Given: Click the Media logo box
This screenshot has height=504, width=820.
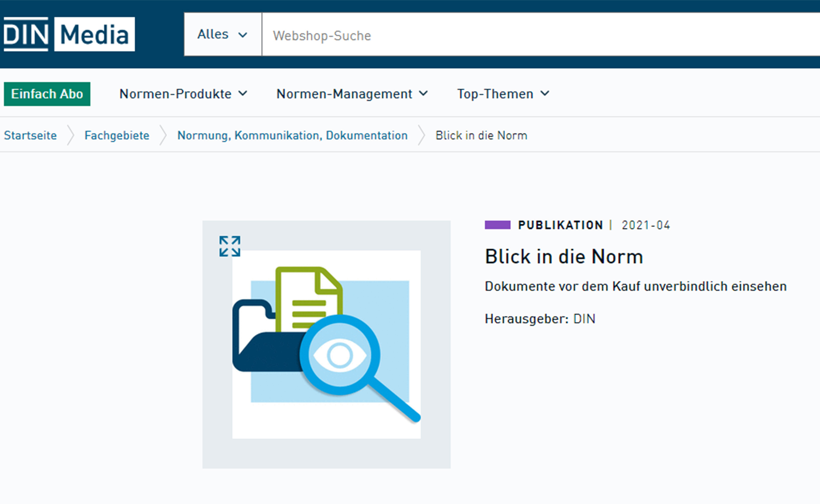Looking at the screenshot, I should [94, 34].
